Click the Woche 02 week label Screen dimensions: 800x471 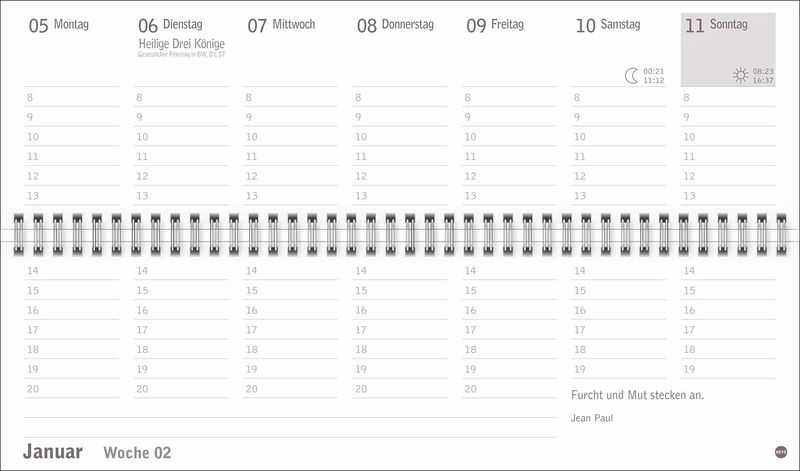[137, 453]
